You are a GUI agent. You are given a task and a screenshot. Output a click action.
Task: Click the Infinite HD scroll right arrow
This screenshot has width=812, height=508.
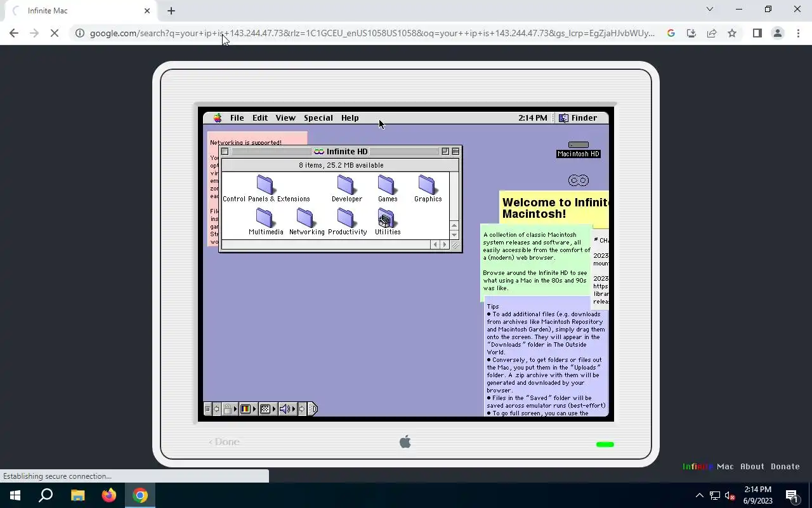pyautogui.click(x=444, y=244)
